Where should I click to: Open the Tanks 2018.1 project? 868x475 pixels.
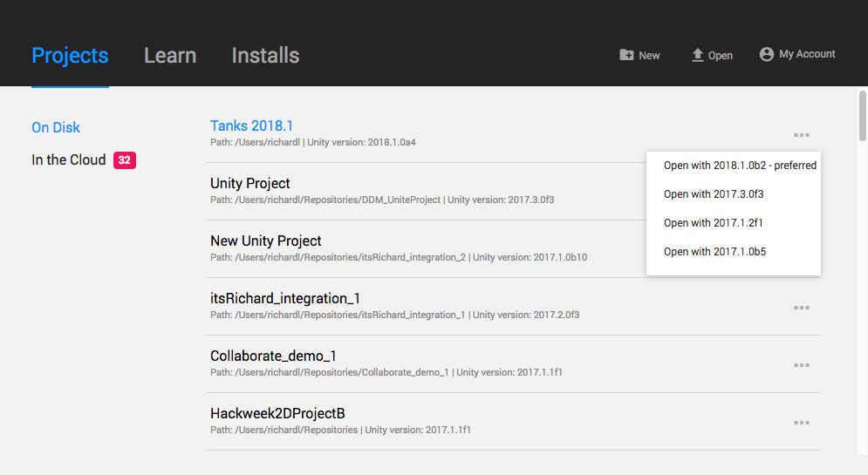point(251,126)
